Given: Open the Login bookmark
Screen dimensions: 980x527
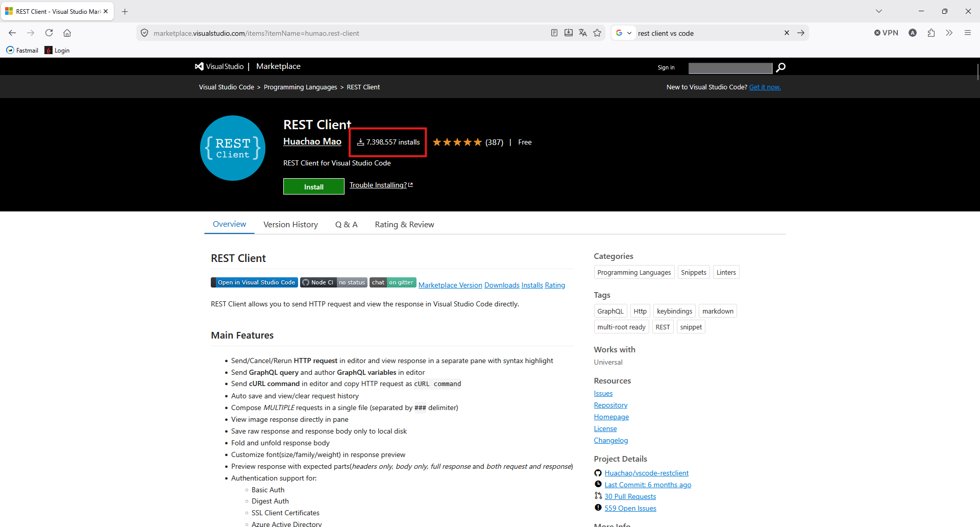Looking at the screenshot, I should point(57,50).
